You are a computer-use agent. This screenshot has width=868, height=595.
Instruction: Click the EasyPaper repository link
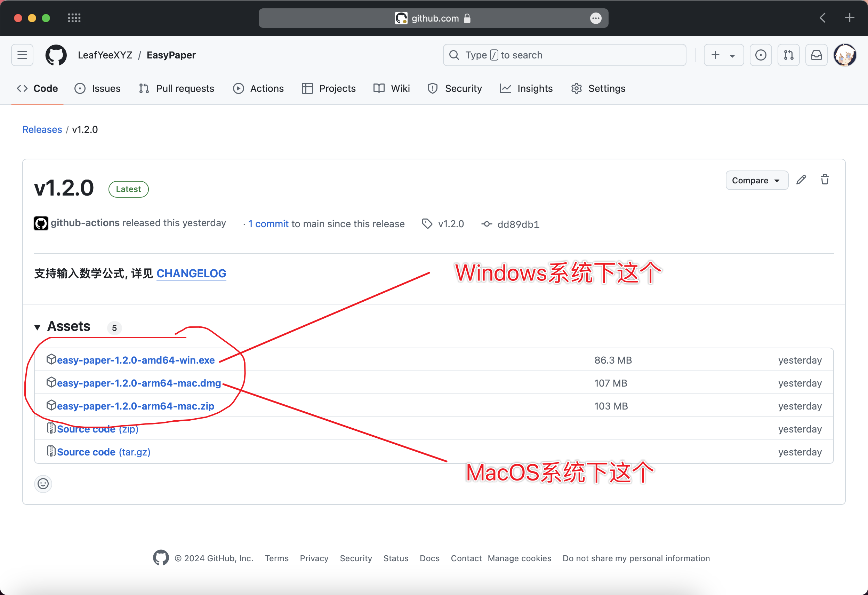171,55
